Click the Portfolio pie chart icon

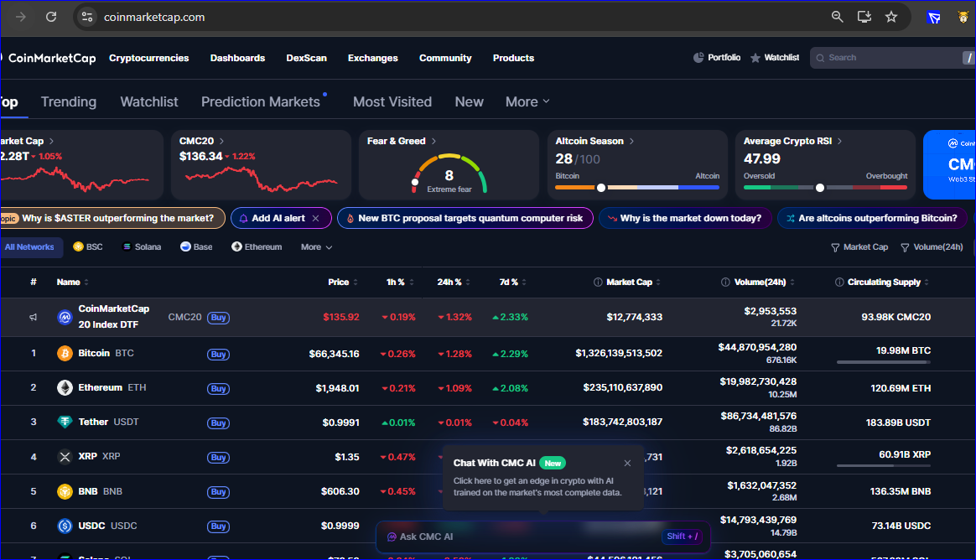click(x=698, y=57)
